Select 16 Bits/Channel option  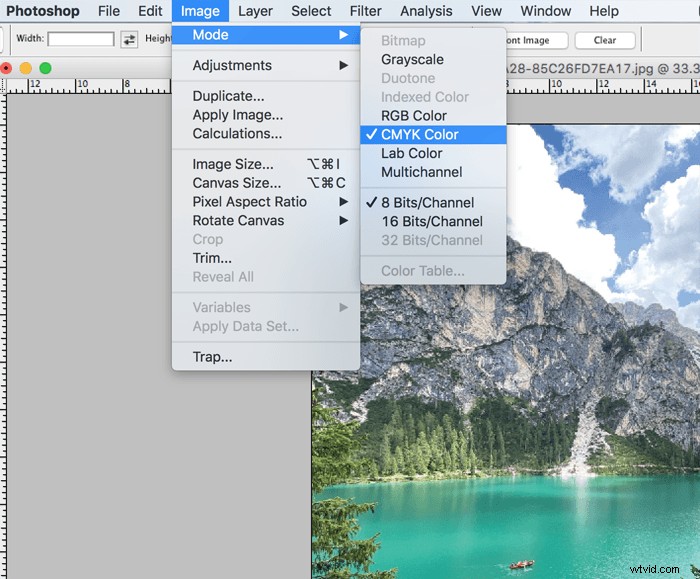tap(433, 221)
